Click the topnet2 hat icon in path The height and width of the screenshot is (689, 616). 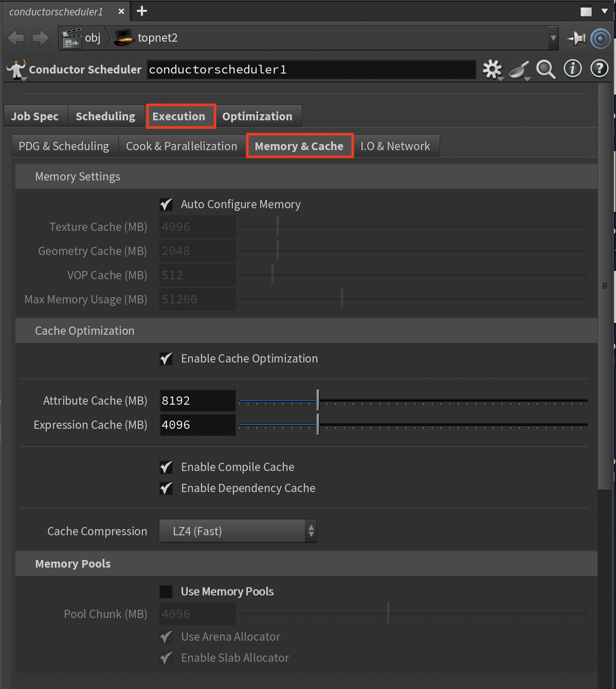point(124,38)
